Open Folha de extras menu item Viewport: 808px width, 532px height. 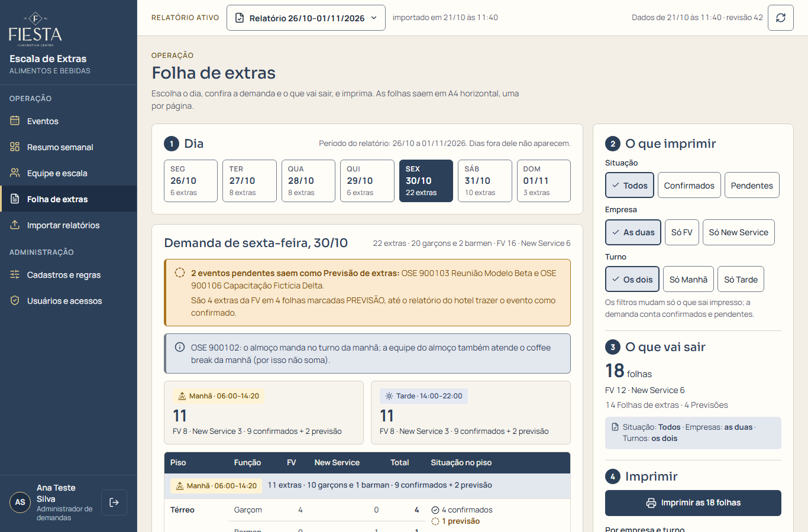69,199
